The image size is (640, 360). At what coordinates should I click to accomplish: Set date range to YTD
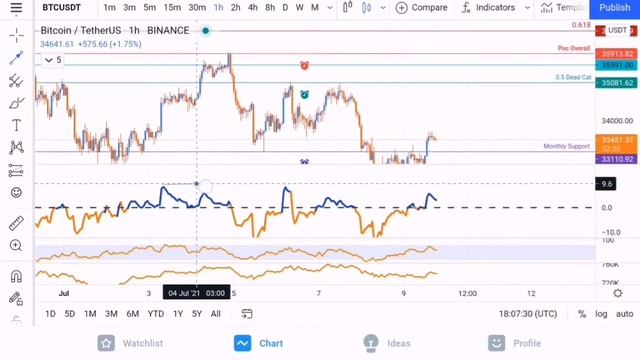pos(156,314)
